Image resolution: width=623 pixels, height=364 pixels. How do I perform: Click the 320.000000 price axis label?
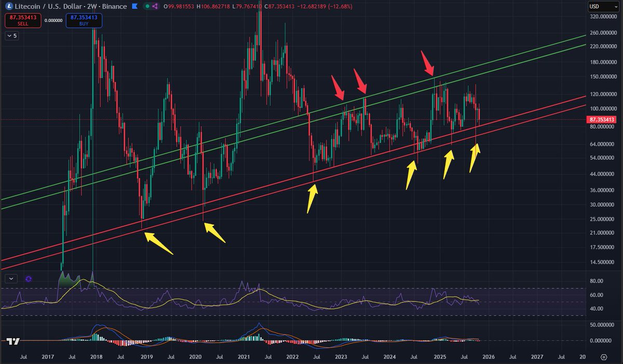point(602,17)
